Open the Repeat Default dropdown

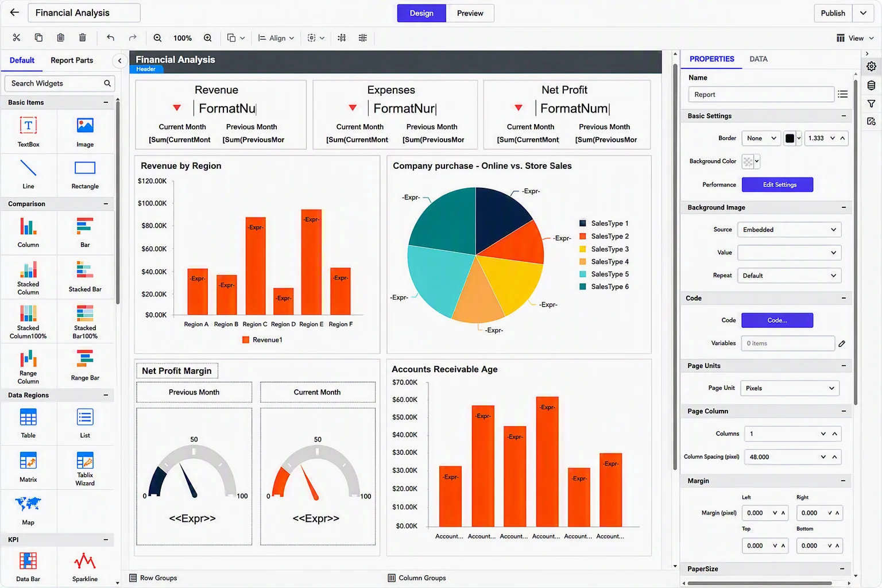(x=789, y=276)
